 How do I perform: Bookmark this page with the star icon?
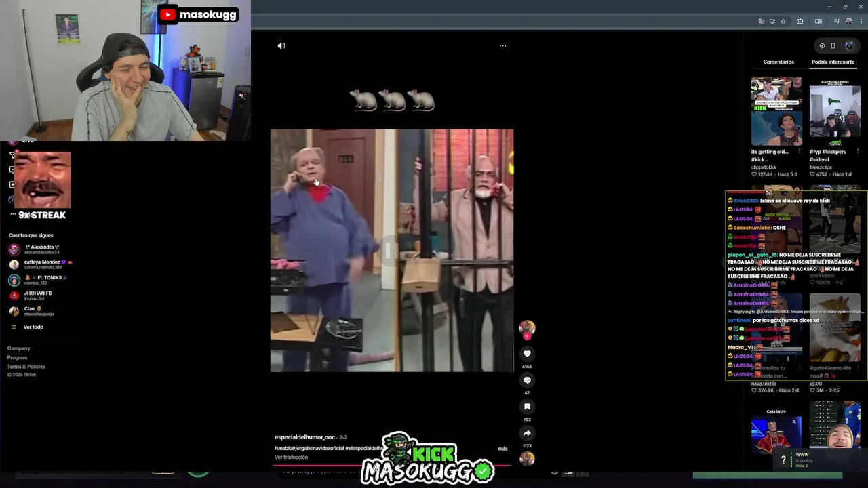[783, 22]
